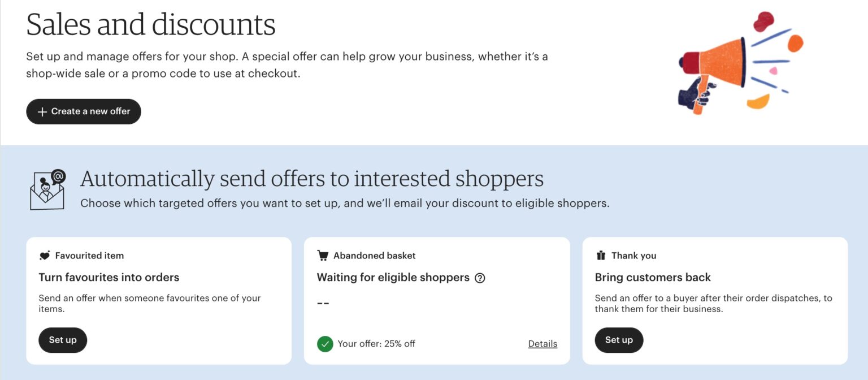Viewport: 868px width, 380px height.
Task: Create a new offer for your shop
Action: click(83, 111)
